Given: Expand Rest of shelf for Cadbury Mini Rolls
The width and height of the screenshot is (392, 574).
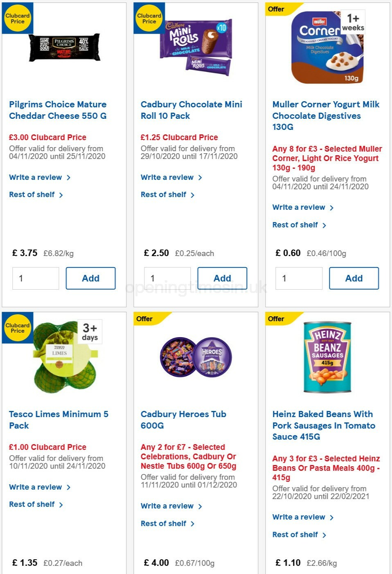Looking at the screenshot, I should point(164,194).
